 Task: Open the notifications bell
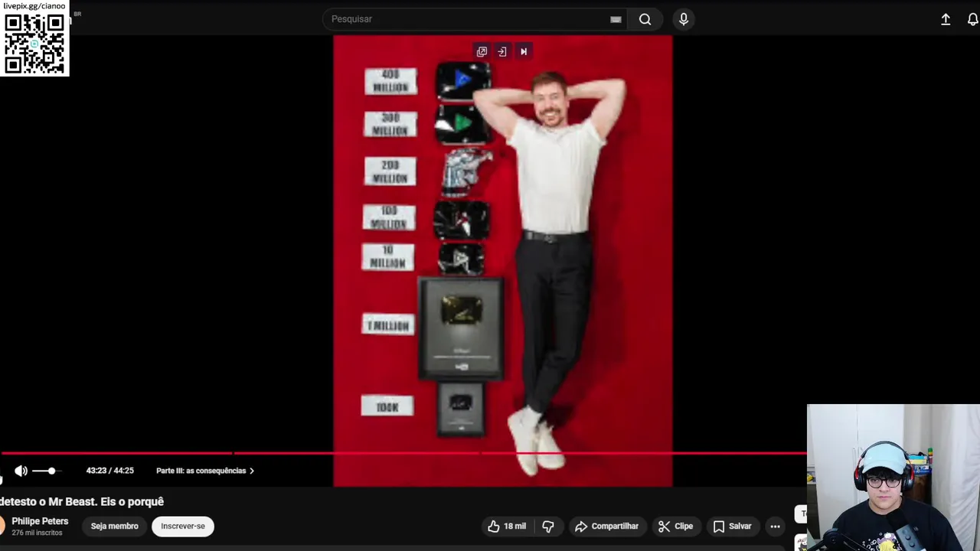point(972,20)
